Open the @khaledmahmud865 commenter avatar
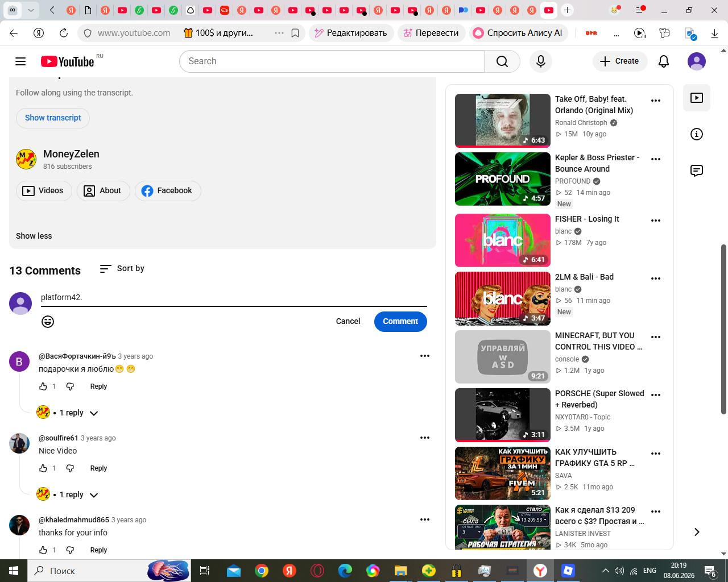The width and height of the screenshot is (728, 582). [x=19, y=525]
